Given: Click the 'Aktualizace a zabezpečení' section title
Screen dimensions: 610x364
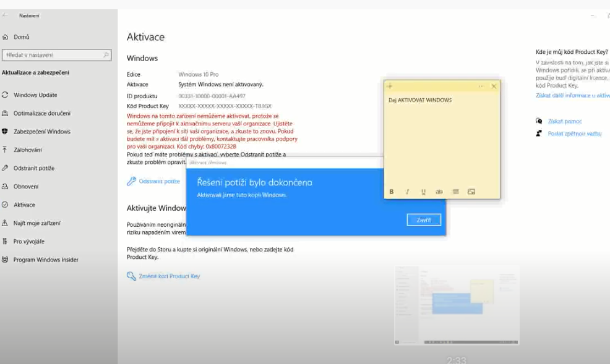Looking at the screenshot, I should (35, 73).
